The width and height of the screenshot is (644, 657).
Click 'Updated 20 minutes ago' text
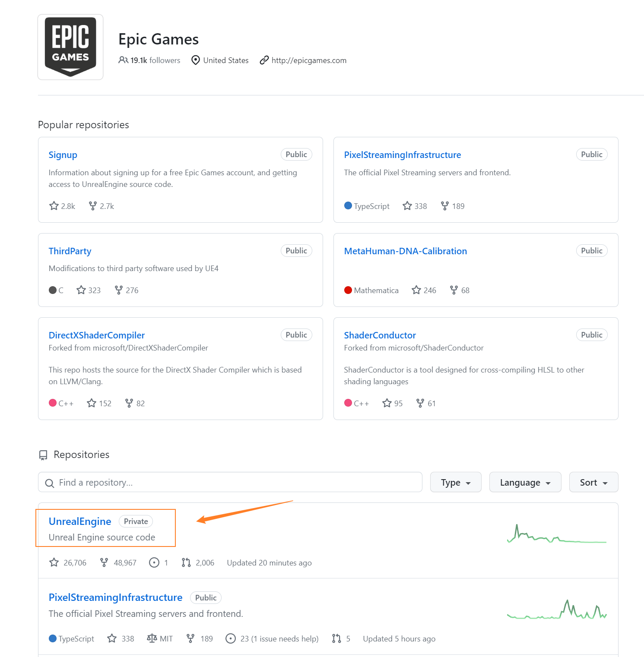(x=269, y=563)
